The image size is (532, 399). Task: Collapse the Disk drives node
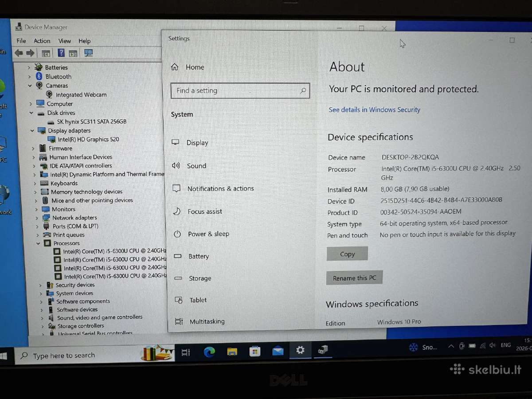tap(31, 113)
